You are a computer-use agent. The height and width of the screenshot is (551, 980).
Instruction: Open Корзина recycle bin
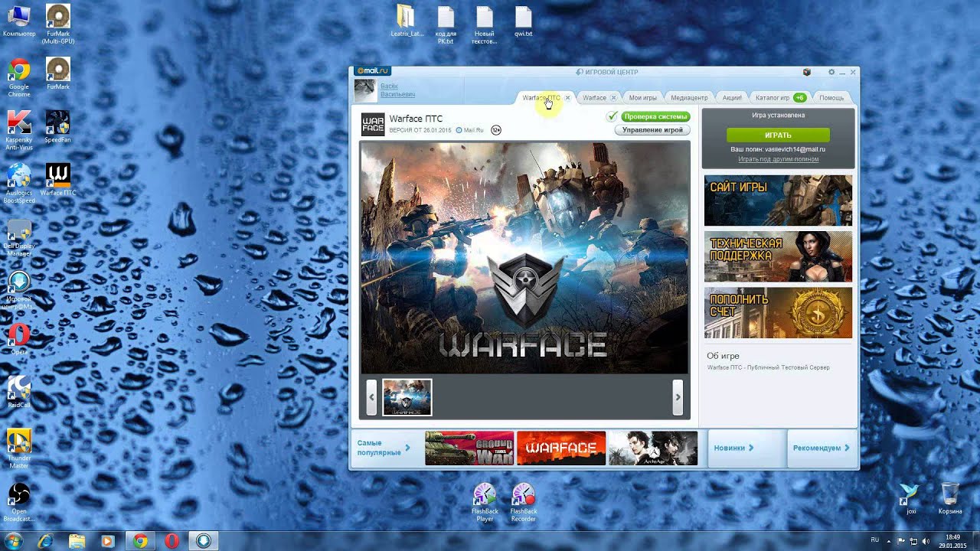(x=950, y=498)
